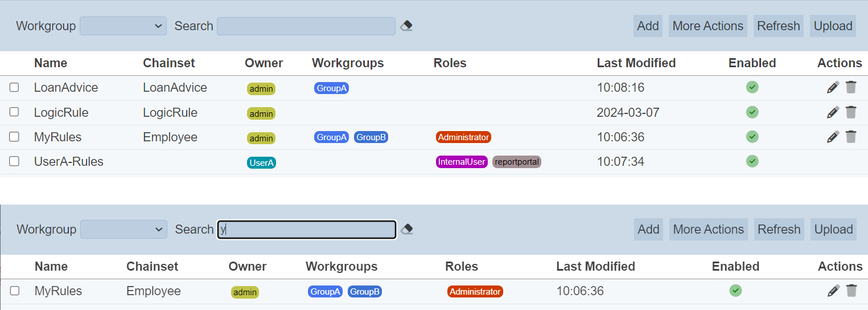This screenshot has height=310, width=868.
Task: Click the green enabled checkmark for UserA-Rules
Action: point(752,161)
